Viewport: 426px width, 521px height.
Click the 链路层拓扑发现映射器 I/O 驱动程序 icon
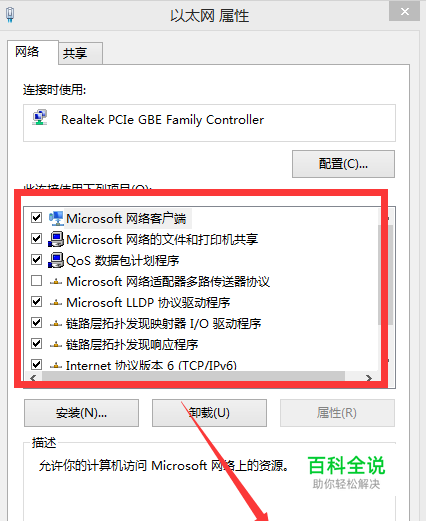[56, 323]
